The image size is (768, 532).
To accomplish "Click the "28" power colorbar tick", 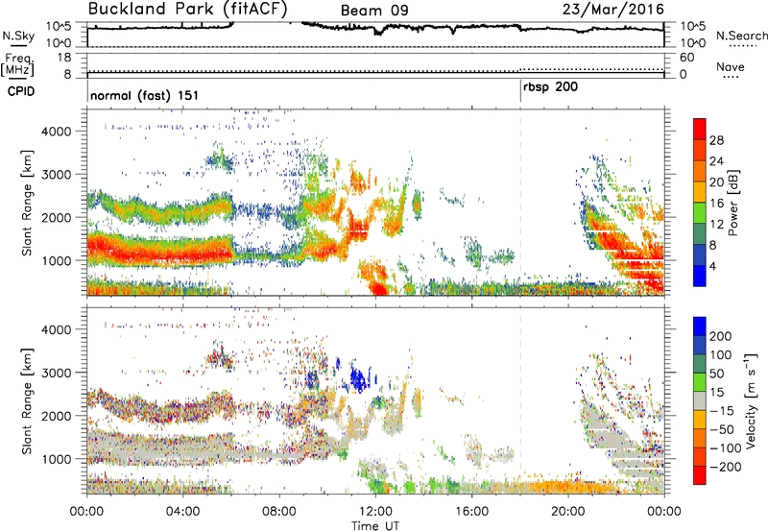I will coord(716,140).
